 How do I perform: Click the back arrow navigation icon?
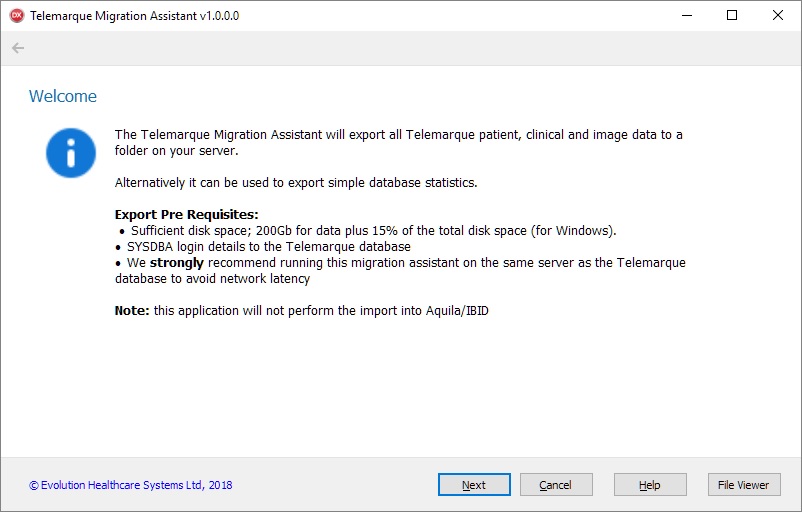(18, 48)
